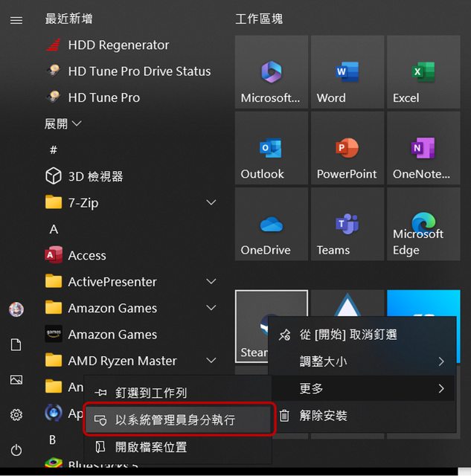
Task: Expand the ActivePresenter folder
Action: 211,282
